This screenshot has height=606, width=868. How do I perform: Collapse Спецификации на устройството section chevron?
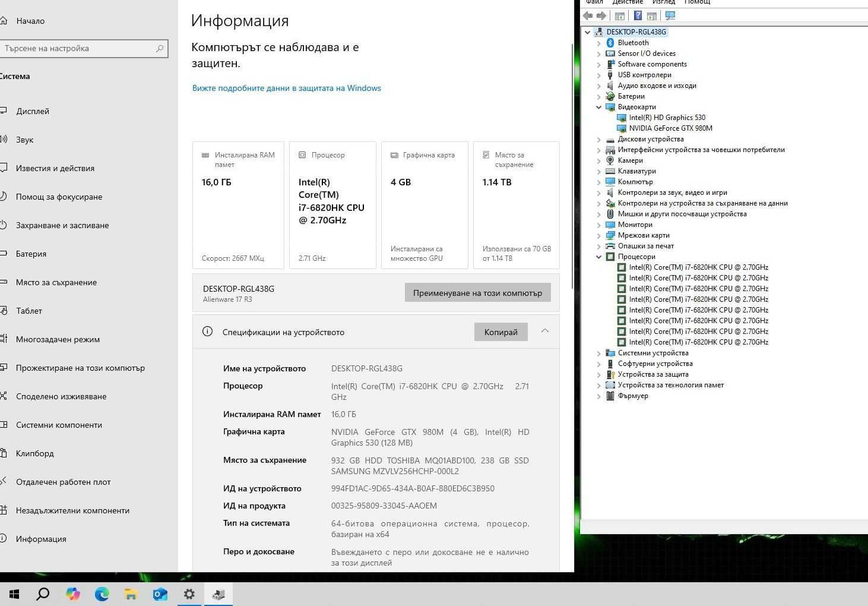click(x=545, y=331)
